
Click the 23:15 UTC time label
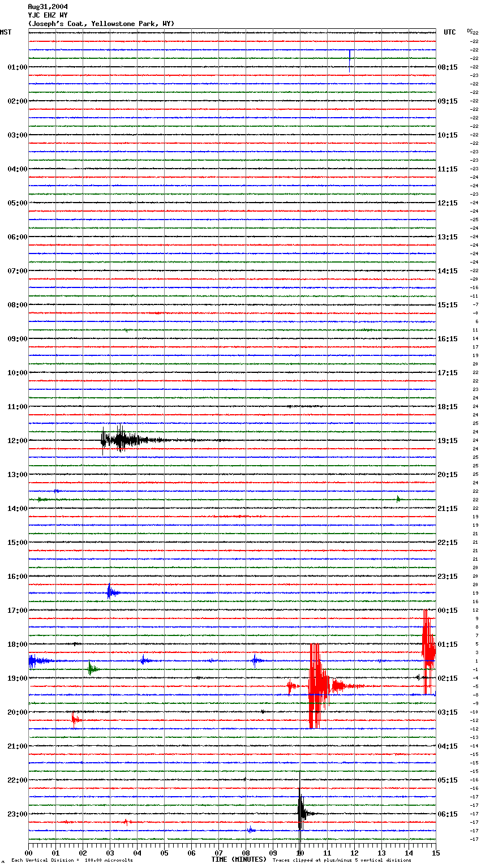pos(448,576)
